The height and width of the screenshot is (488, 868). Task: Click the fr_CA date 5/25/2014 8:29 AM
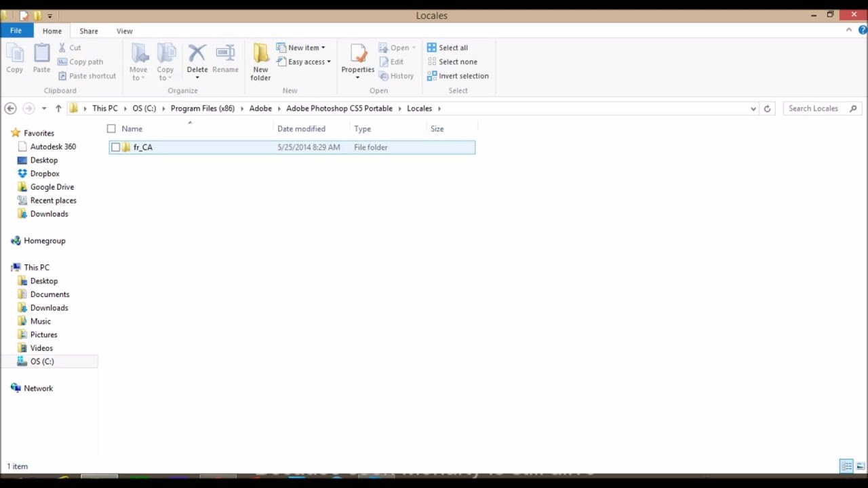click(x=309, y=147)
